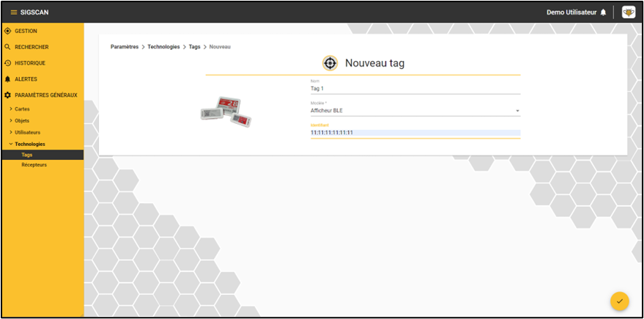Open the Modèle dropdown arrow
Image resolution: width=644 pixels, height=319 pixels.
pyautogui.click(x=517, y=111)
